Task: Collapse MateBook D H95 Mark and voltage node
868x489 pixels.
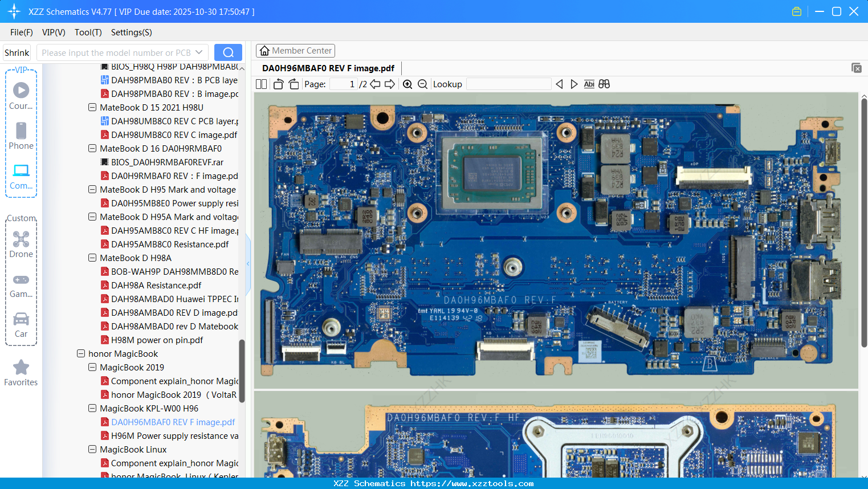Action: pyautogui.click(x=92, y=189)
